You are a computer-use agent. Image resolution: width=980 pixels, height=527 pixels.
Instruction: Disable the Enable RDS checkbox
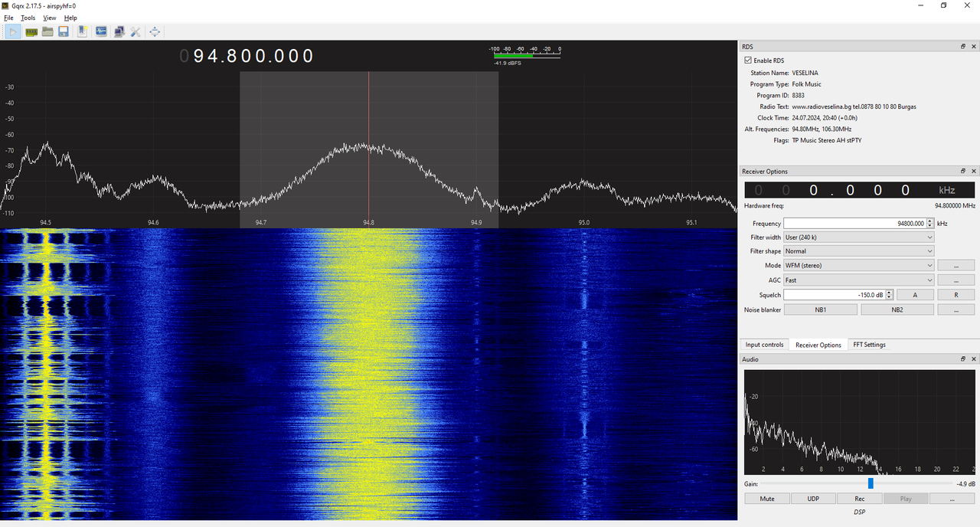(x=748, y=61)
